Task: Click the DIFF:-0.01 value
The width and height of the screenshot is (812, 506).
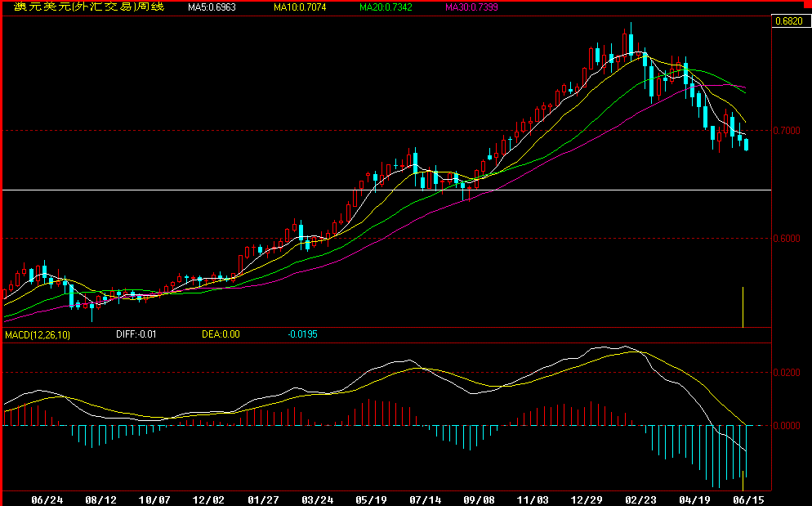Action: click(x=136, y=334)
